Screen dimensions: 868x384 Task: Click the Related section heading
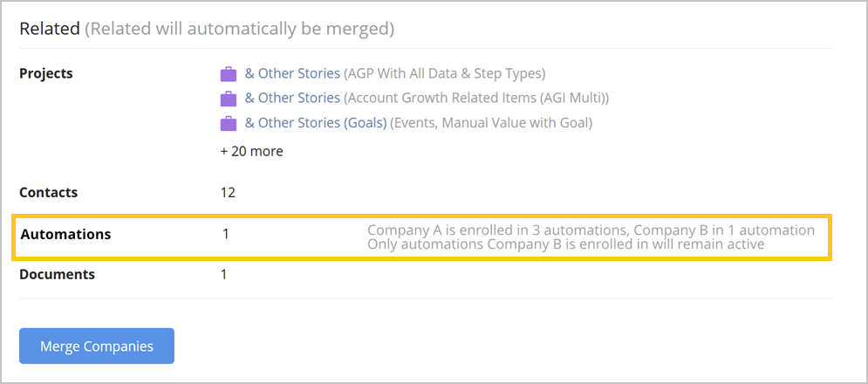pyautogui.click(x=50, y=29)
